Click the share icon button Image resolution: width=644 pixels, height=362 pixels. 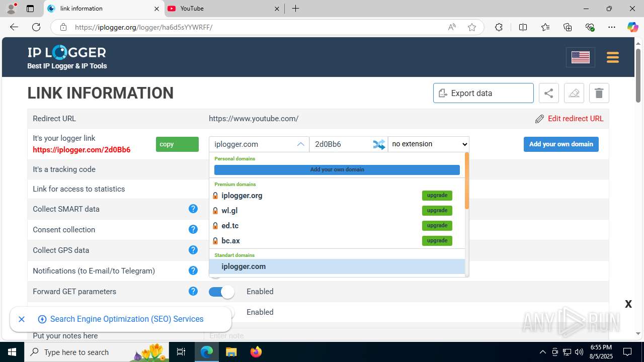(x=549, y=93)
